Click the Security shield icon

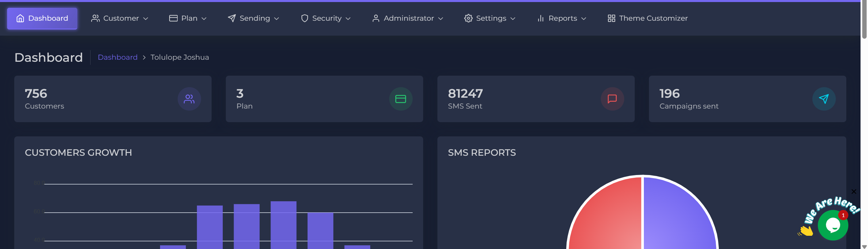click(x=304, y=18)
